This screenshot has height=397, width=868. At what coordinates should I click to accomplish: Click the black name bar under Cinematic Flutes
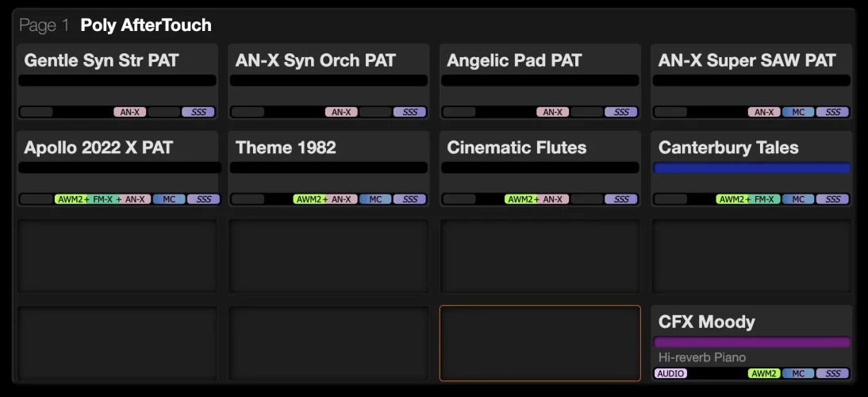click(540, 168)
